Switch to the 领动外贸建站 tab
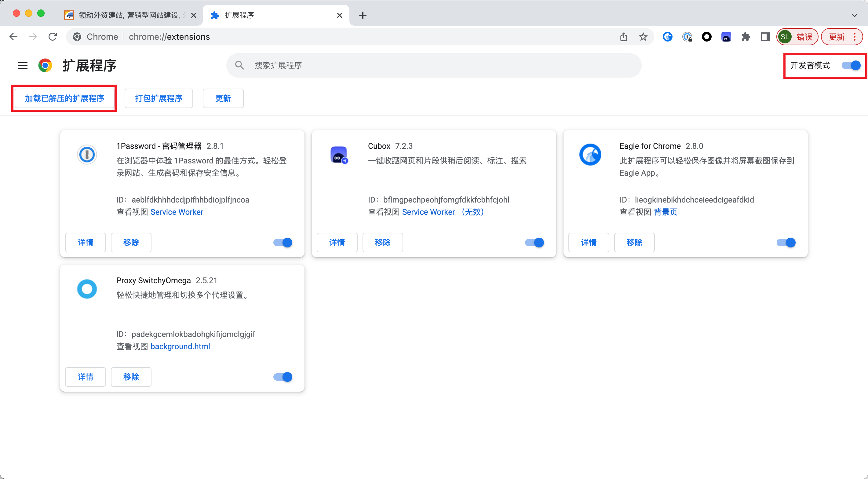The width and height of the screenshot is (868, 479). click(x=128, y=15)
